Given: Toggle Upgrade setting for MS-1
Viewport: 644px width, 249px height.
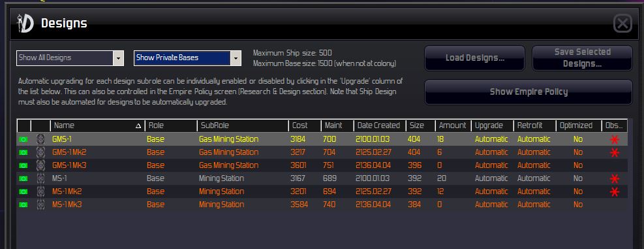Looking at the screenshot, I should click(x=491, y=178).
